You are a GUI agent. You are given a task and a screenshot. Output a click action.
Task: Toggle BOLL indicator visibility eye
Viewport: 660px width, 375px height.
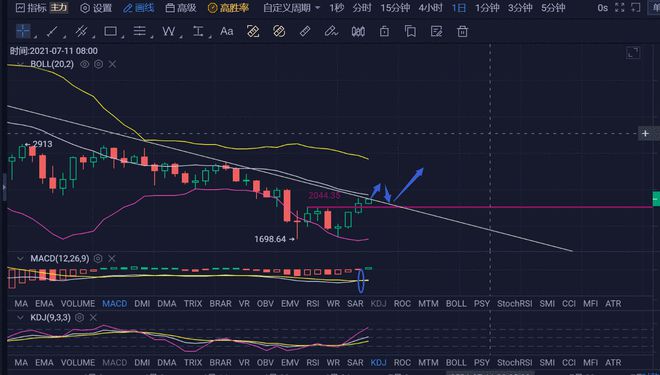85,64
